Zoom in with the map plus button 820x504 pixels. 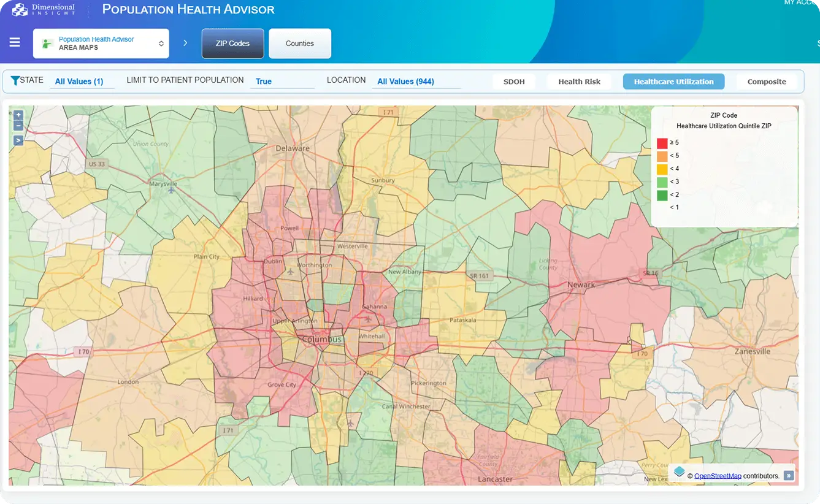pyautogui.click(x=18, y=115)
